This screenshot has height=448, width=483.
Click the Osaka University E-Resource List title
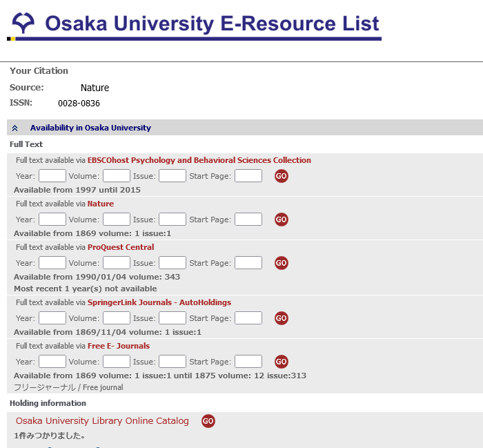point(212,23)
